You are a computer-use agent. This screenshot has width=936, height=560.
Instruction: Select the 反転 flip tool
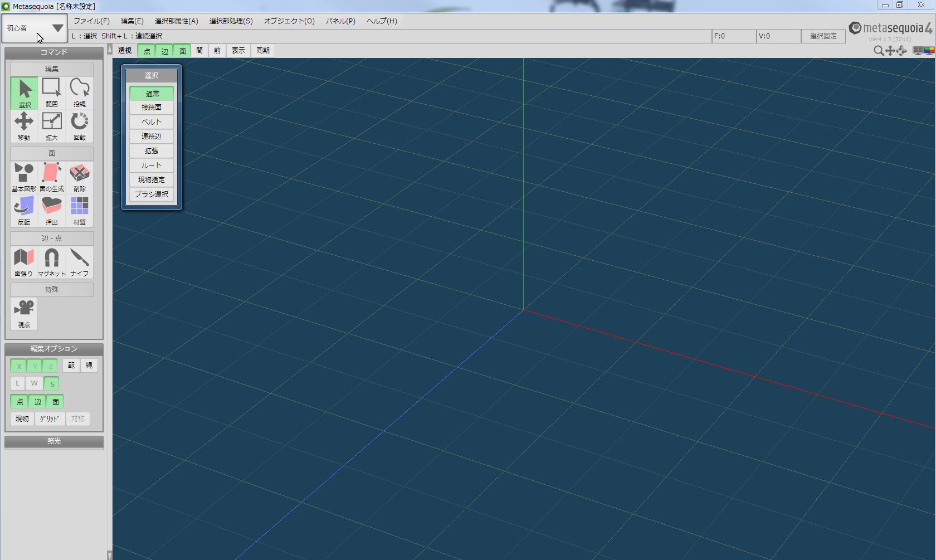click(24, 211)
